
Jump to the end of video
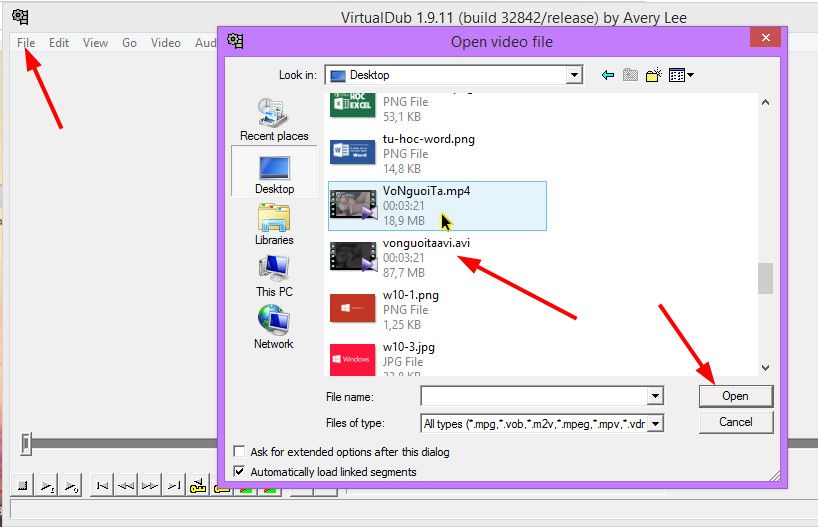[174, 486]
